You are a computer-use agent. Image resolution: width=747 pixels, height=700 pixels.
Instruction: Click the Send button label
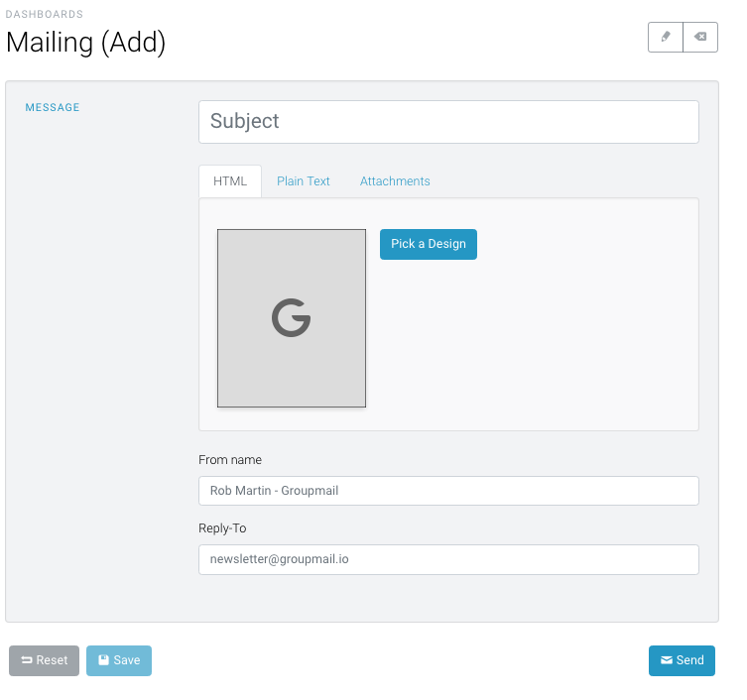click(689, 660)
